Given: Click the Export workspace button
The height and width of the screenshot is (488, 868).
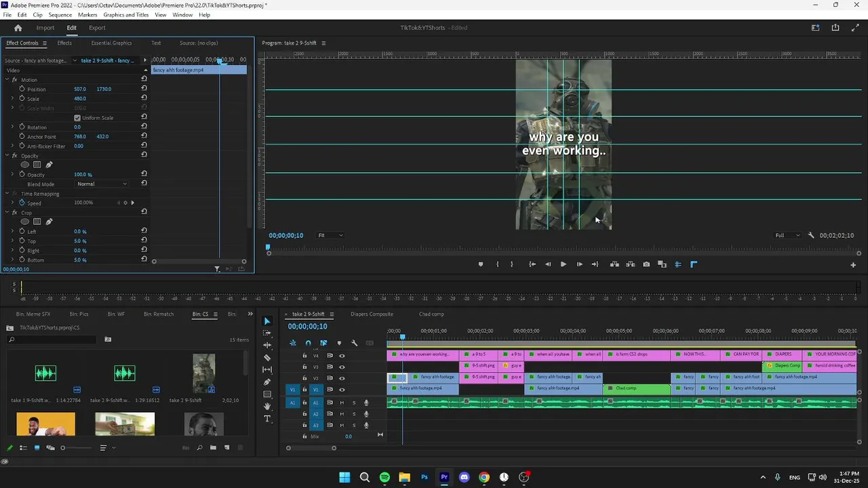Looking at the screenshot, I should click(x=97, y=28).
